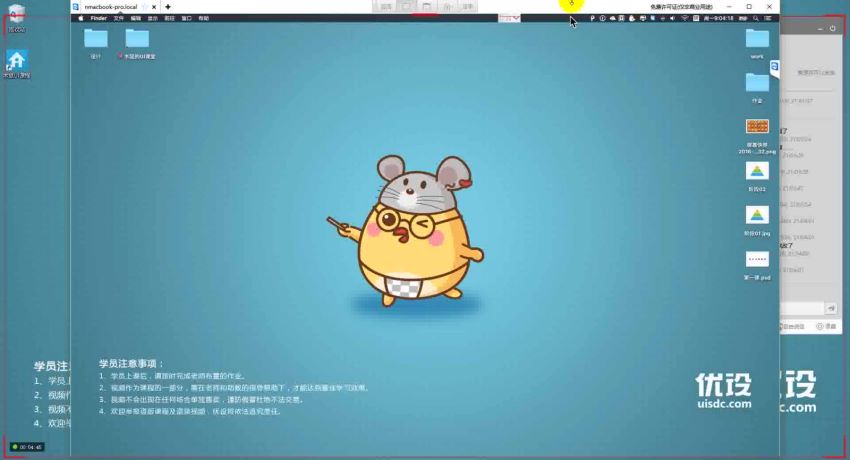Select the 设计 folder on the Mac desktop
Viewport: 850px width, 460px height.
(x=96, y=43)
